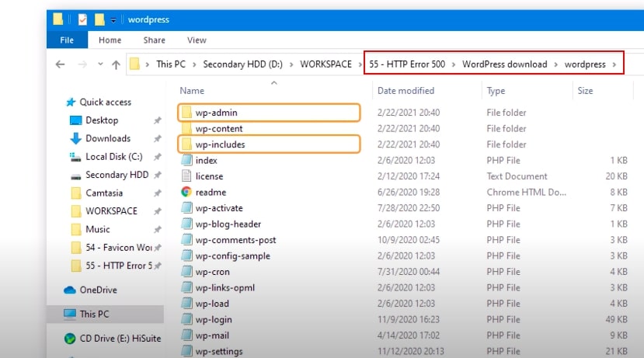Screen dimensions: 644x358
Task: Open Camtasia folder in sidebar
Action: [97, 193]
